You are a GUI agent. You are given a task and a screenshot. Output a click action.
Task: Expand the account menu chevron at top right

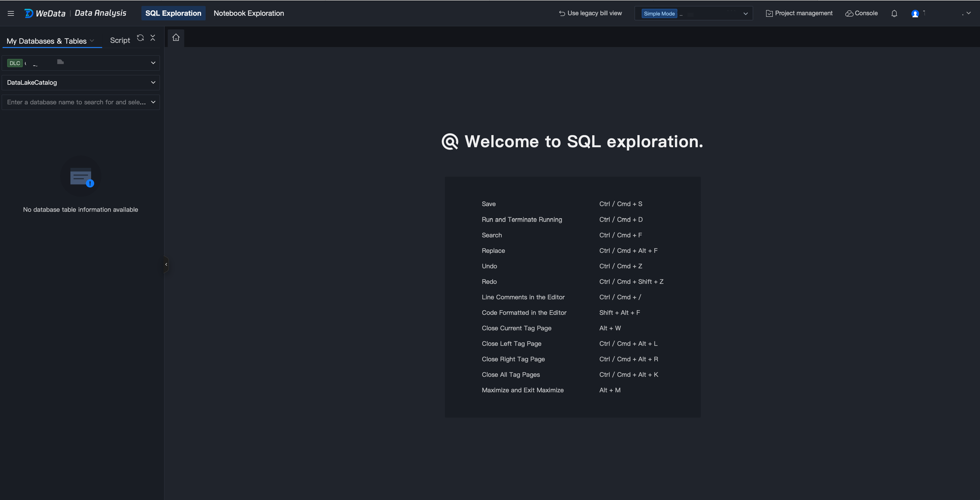969,13
